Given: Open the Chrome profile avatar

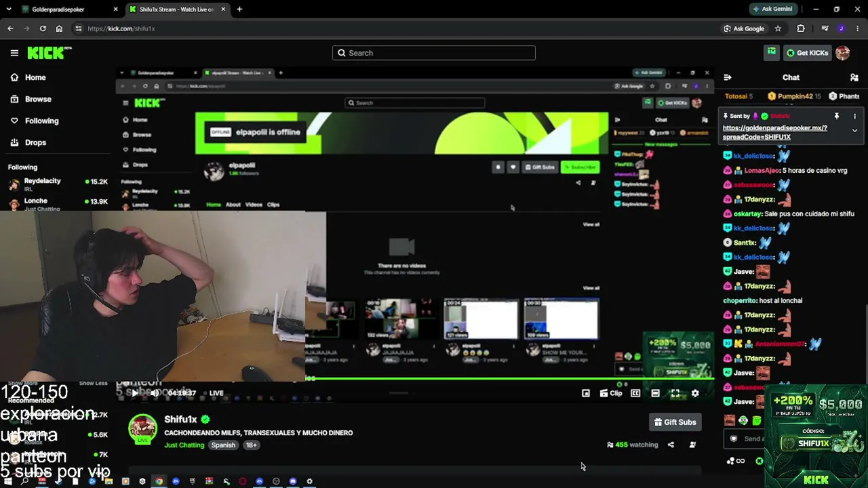Looking at the screenshot, I should 841,28.
